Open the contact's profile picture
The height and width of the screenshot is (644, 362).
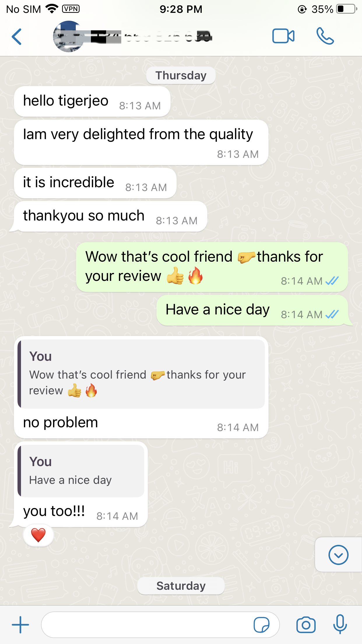click(x=68, y=36)
